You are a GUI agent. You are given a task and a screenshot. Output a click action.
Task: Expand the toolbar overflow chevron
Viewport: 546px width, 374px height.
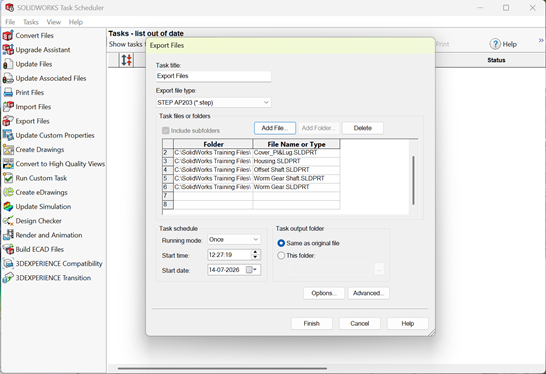(x=541, y=40)
